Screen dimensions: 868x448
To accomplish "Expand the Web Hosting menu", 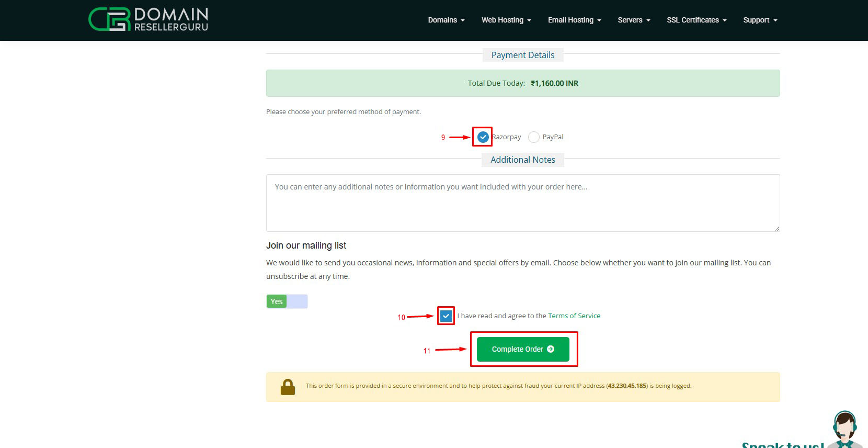I will pos(506,20).
